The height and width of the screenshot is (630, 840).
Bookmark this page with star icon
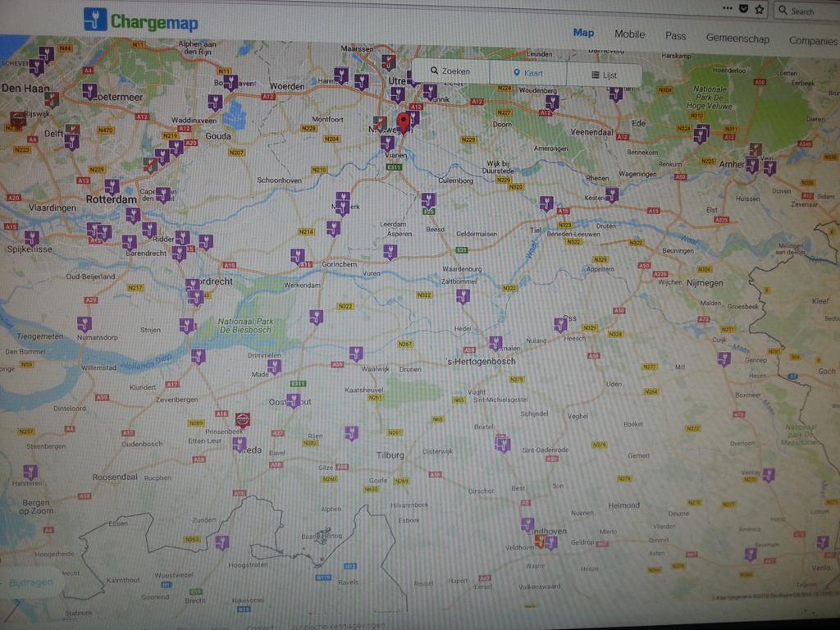(x=759, y=9)
